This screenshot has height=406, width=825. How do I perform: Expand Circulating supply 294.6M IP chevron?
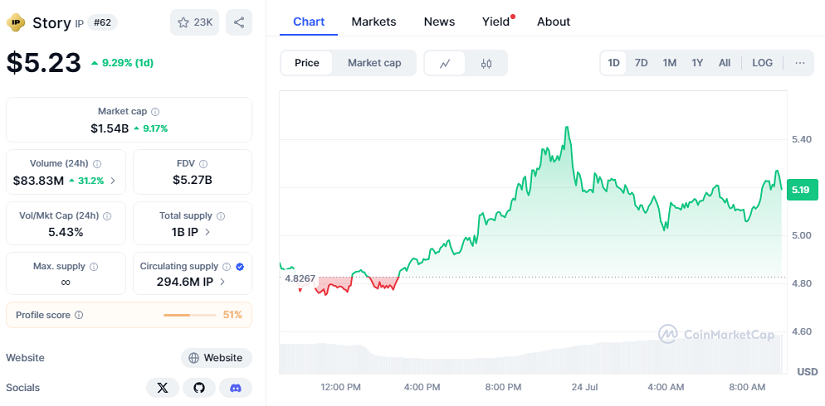(222, 282)
